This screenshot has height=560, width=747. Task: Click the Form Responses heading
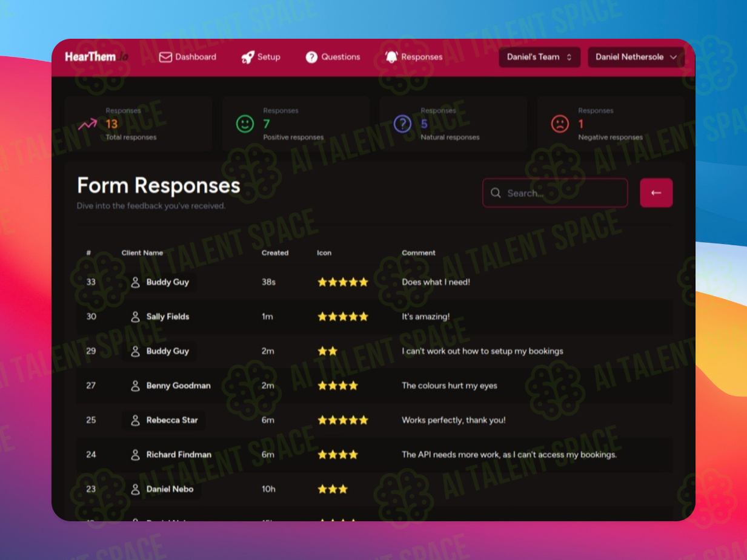point(159,185)
